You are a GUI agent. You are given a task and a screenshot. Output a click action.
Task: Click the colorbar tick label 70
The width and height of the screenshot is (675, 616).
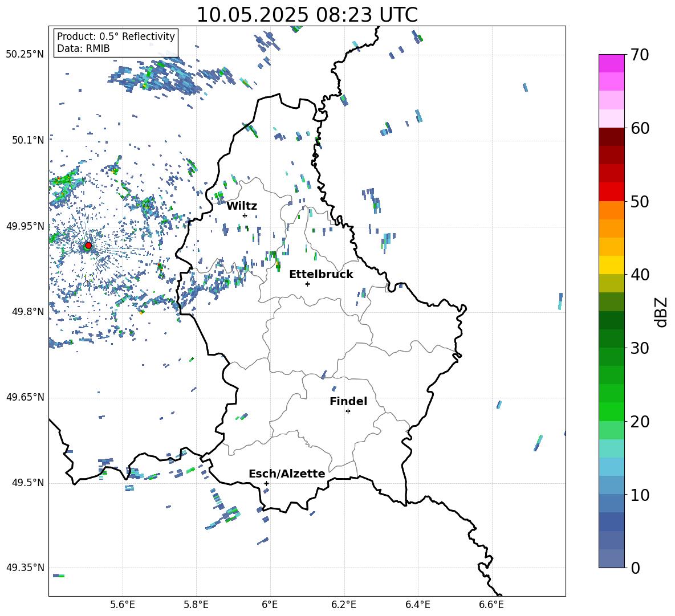(640, 55)
